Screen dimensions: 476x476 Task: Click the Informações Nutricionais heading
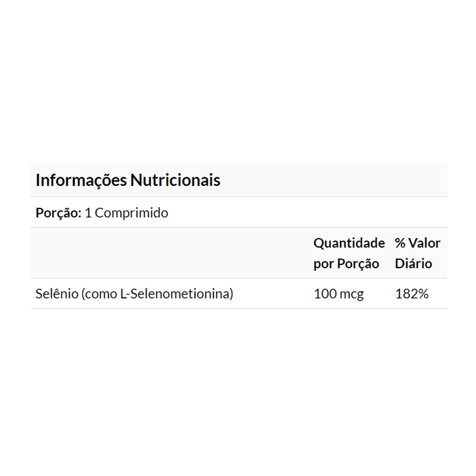pyautogui.click(x=128, y=180)
